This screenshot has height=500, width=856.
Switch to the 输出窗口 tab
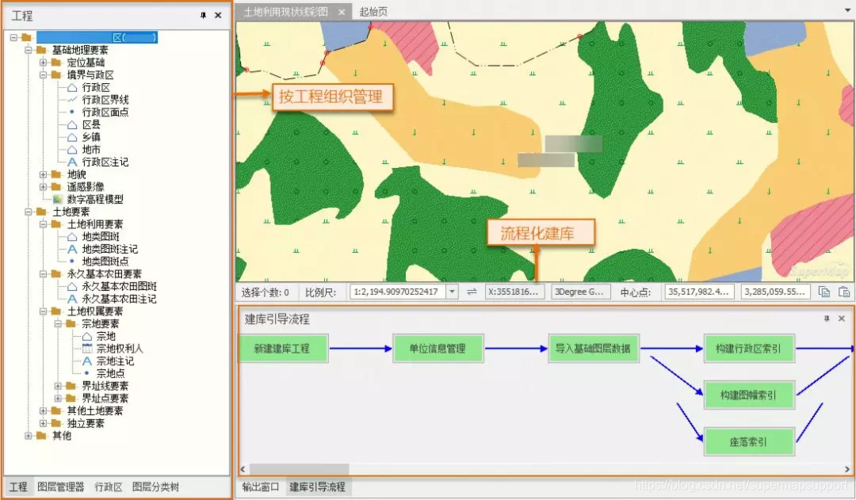(x=260, y=487)
